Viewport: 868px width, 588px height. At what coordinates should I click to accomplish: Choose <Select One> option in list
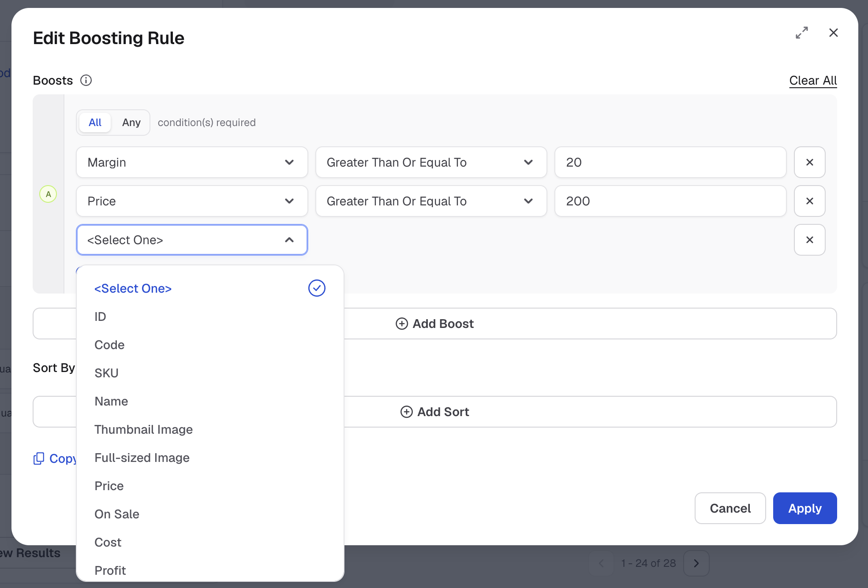(x=210, y=288)
